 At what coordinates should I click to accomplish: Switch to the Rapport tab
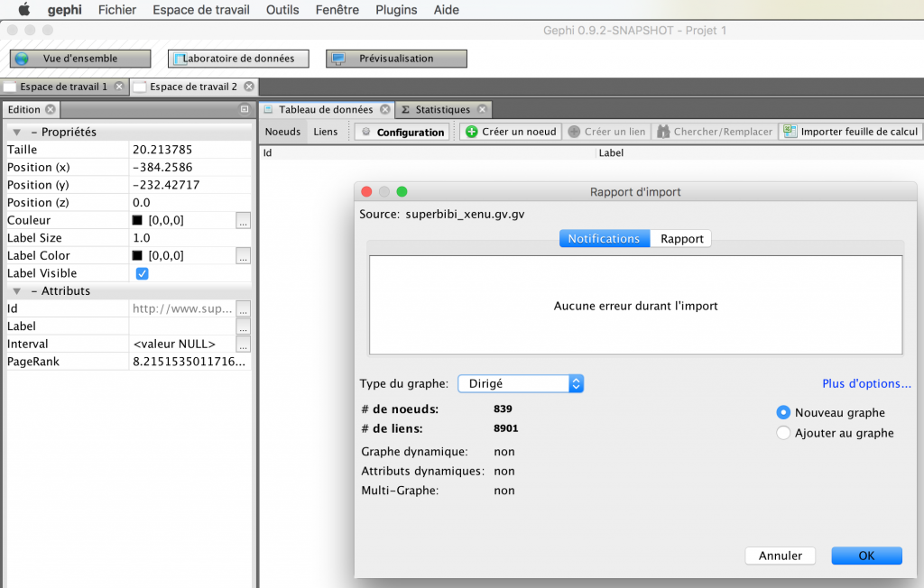(x=681, y=239)
